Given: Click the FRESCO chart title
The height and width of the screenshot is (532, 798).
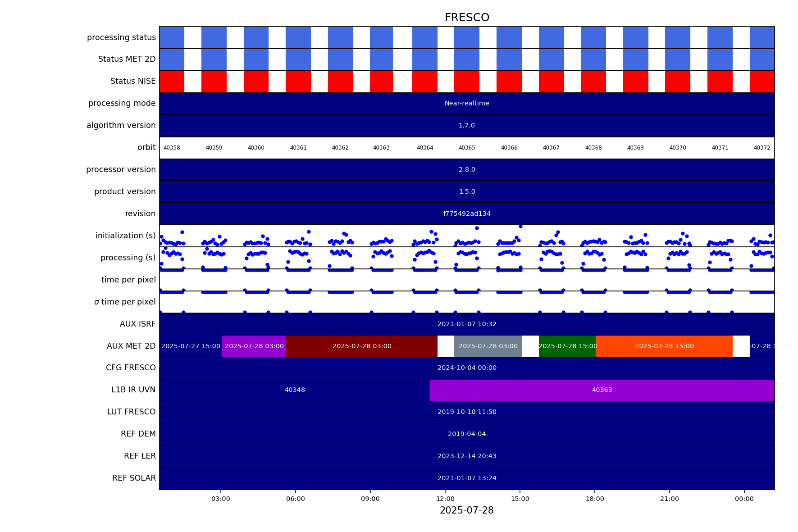Looking at the screenshot, I should tap(466, 18).
